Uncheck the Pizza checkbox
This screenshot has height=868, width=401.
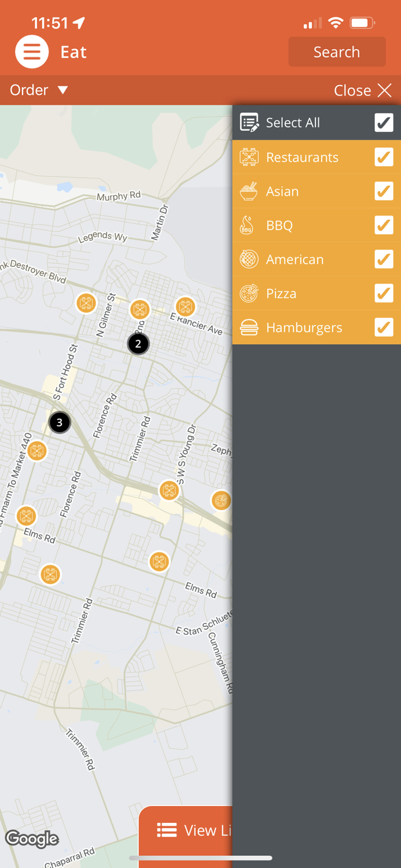[x=384, y=293]
